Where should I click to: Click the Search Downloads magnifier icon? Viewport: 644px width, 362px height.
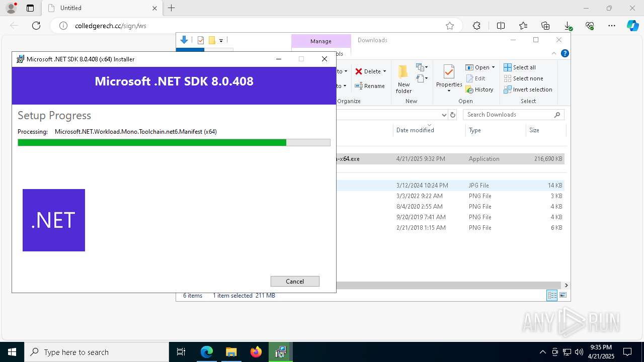pos(557,115)
